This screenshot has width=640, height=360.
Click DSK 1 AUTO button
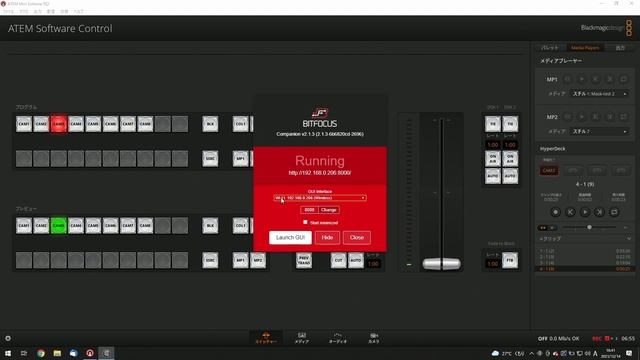click(x=493, y=176)
